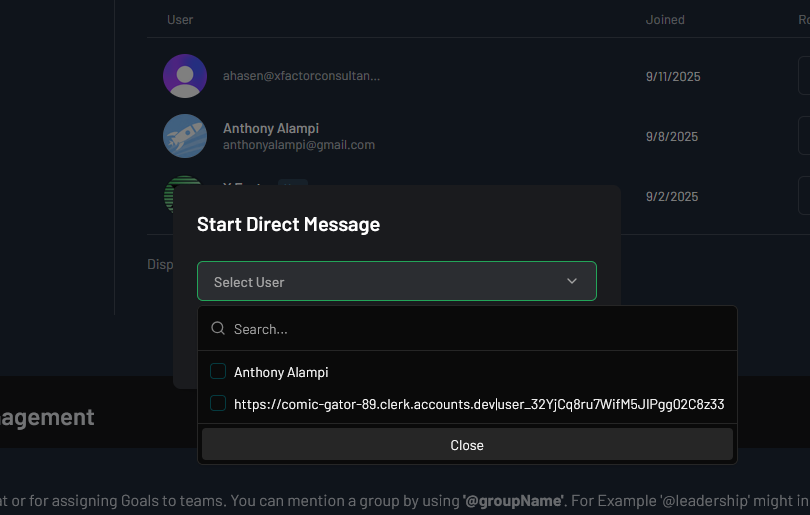Click Anthony Alampi's rocket avatar

click(185, 136)
